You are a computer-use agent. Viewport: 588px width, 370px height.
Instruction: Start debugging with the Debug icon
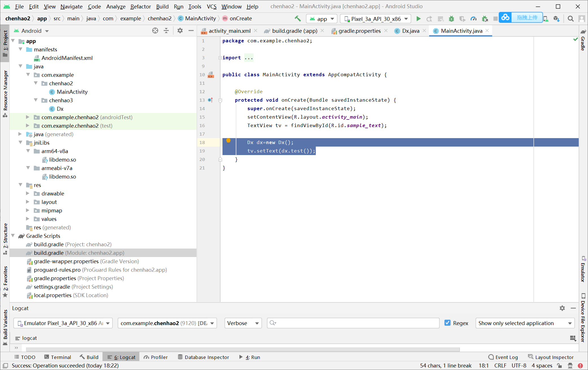[x=451, y=18]
